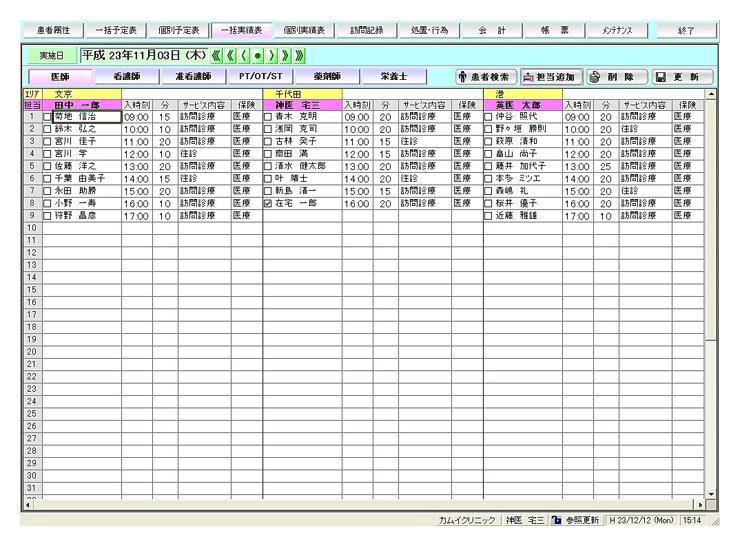Select the 看護師 staff filter
The width and height of the screenshot is (740, 546).
[127, 76]
